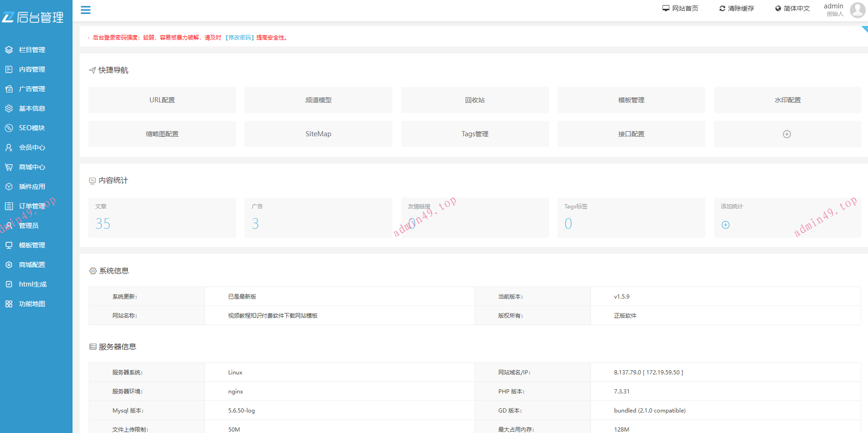Open the URL配置 quick navigation button

162,100
